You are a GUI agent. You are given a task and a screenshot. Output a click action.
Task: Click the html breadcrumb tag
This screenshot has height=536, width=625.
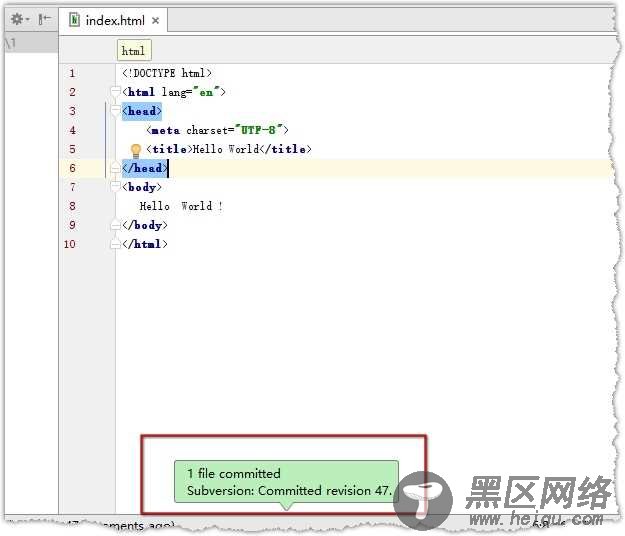tap(134, 51)
